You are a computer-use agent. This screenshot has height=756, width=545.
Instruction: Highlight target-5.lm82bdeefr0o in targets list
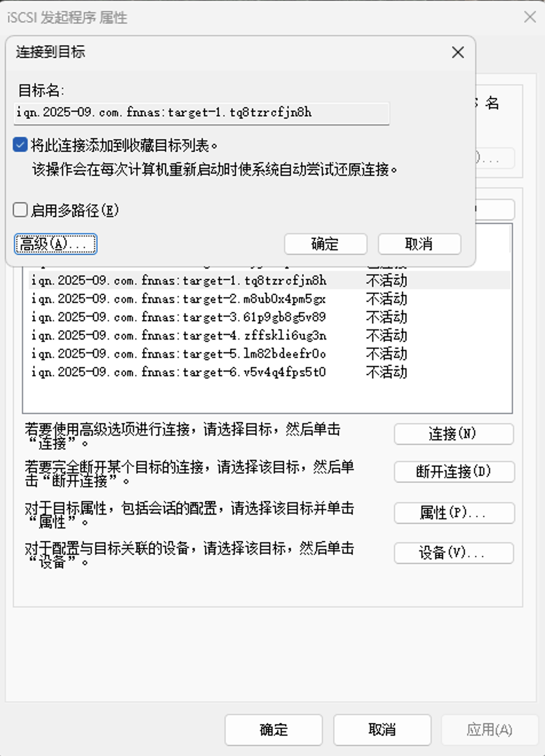179,354
